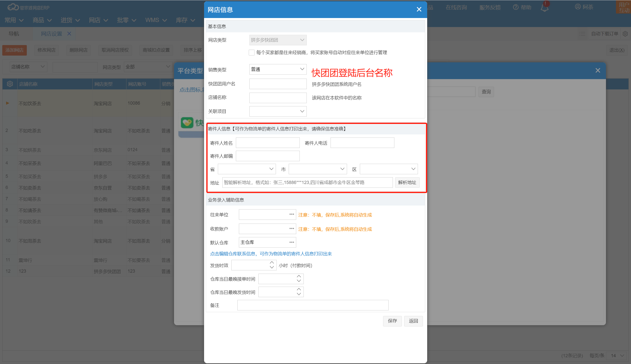Screen dimensions: 631x364
Task: Click 服务反馈 in the top bar
Action: [490, 7]
